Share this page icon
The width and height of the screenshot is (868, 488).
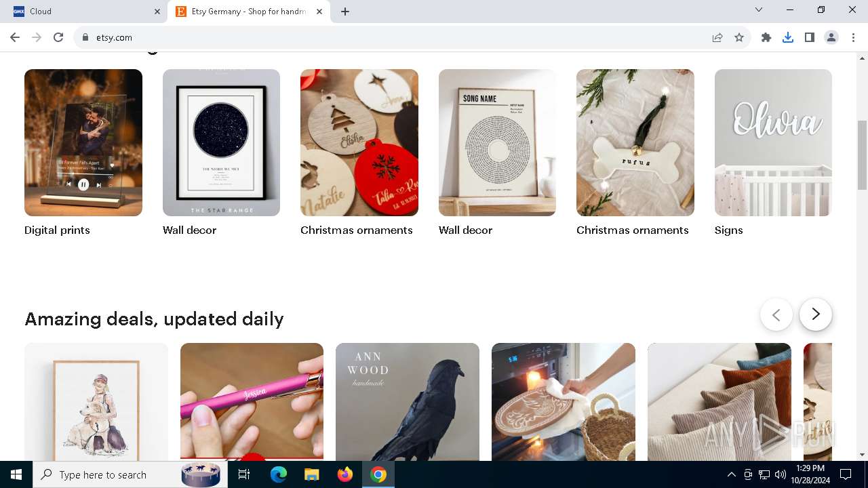tap(717, 37)
